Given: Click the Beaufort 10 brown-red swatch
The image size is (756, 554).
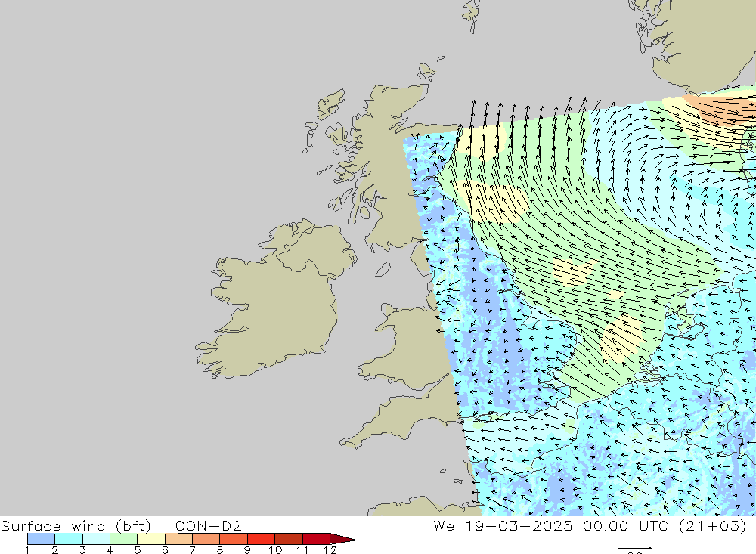Looking at the screenshot, I should [288, 539].
